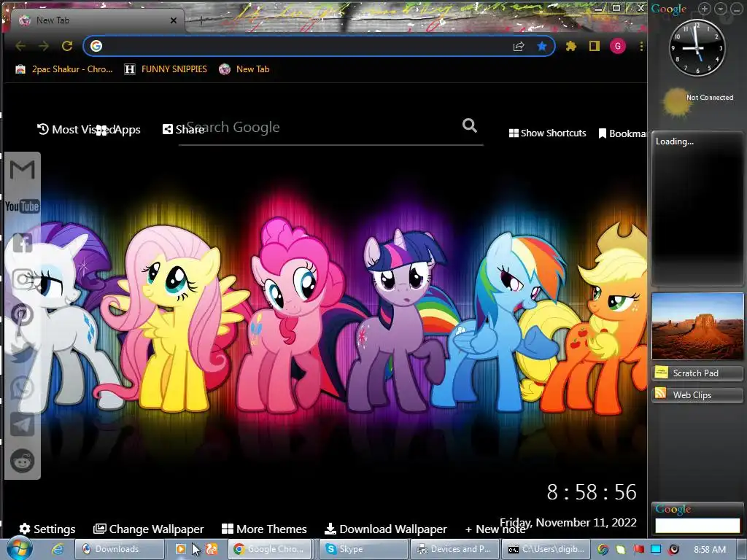Open Twitter shortcut in sidebar
747x560 pixels.
23,353
